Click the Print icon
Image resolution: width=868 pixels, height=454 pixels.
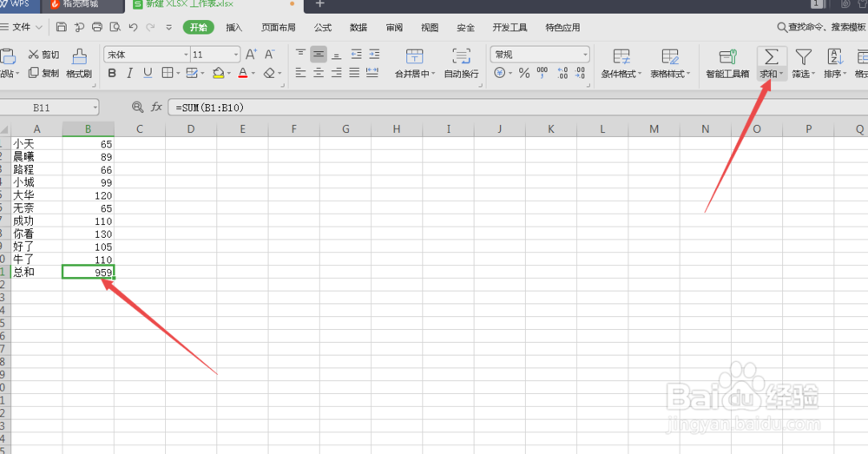point(97,27)
